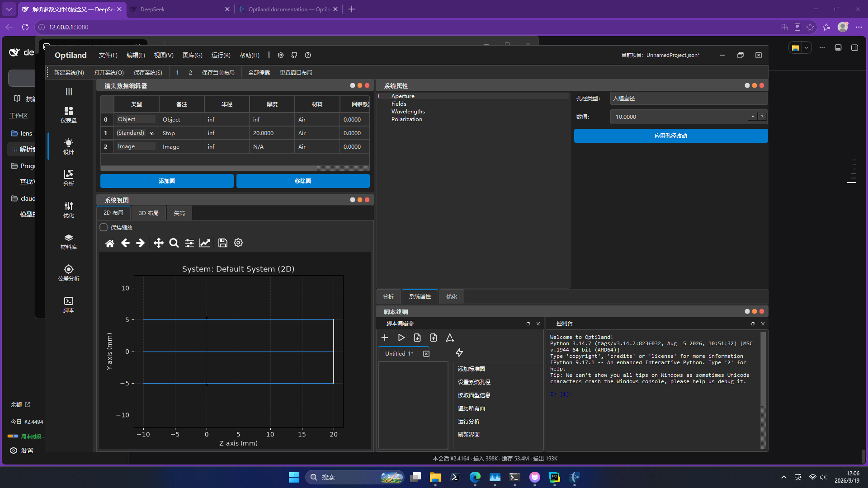The image size is (868, 488).
Task: Reset plot view with the home icon
Action: point(110,243)
